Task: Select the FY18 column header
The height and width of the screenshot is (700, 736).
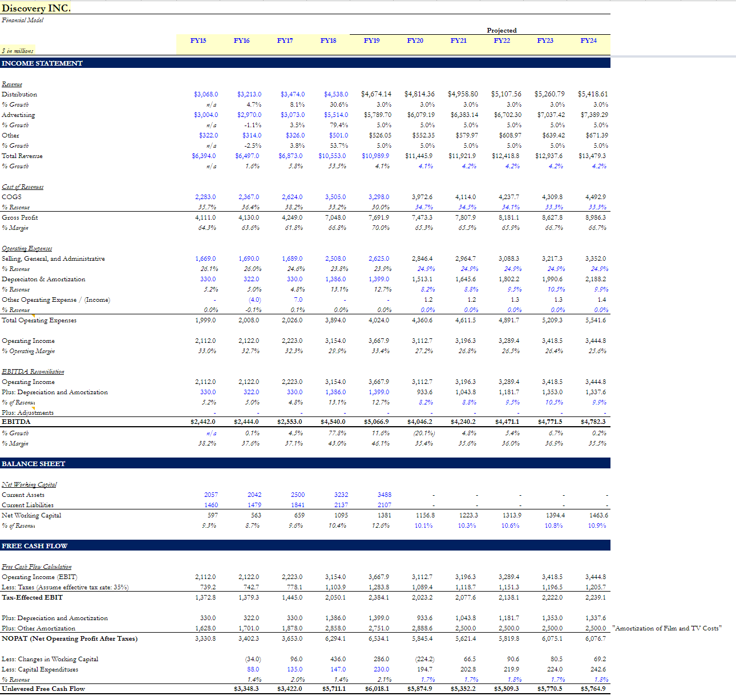Action: 329,41
